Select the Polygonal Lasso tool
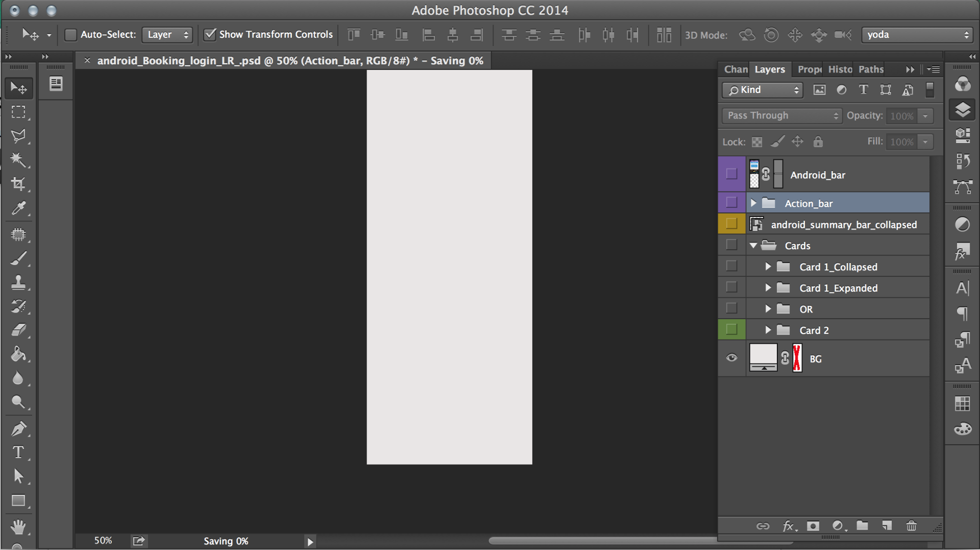 (19, 136)
